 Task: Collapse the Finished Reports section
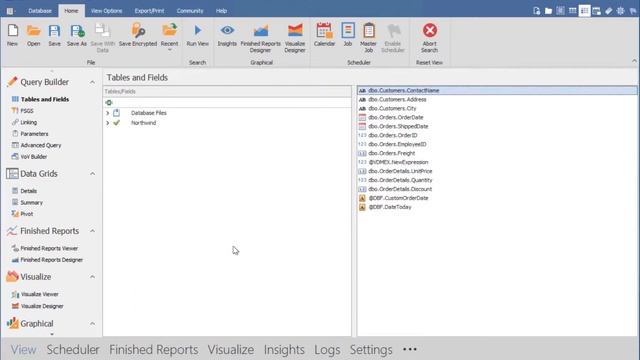click(93, 231)
